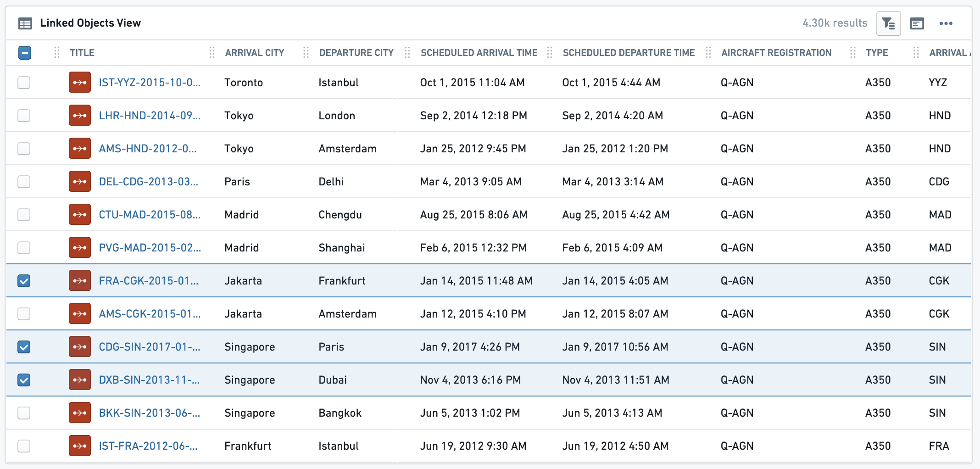Viewport: 980px width, 469px height.
Task: Click the flight icon beside BKK-SIN row
Action: tap(80, 413)
